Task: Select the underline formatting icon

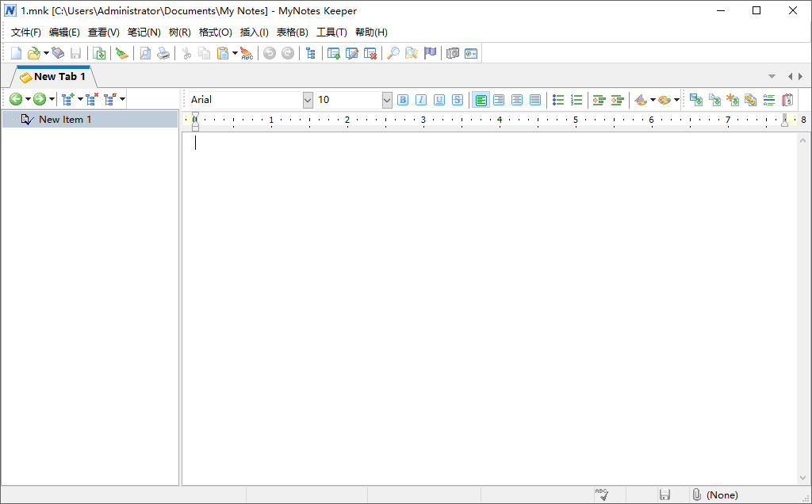Action: pyautogui.click(x=439, y=100)
